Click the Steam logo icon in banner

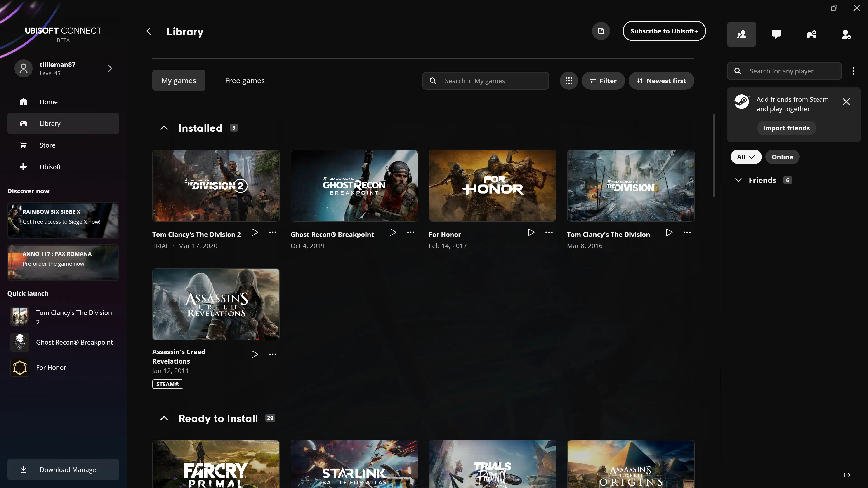pos(741,102)
